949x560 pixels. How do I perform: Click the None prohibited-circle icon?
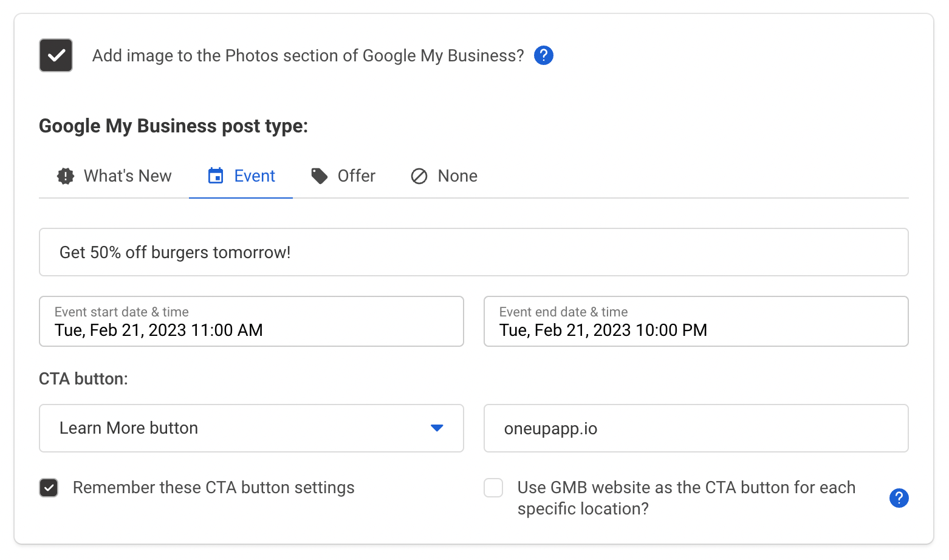coord(419,176)
